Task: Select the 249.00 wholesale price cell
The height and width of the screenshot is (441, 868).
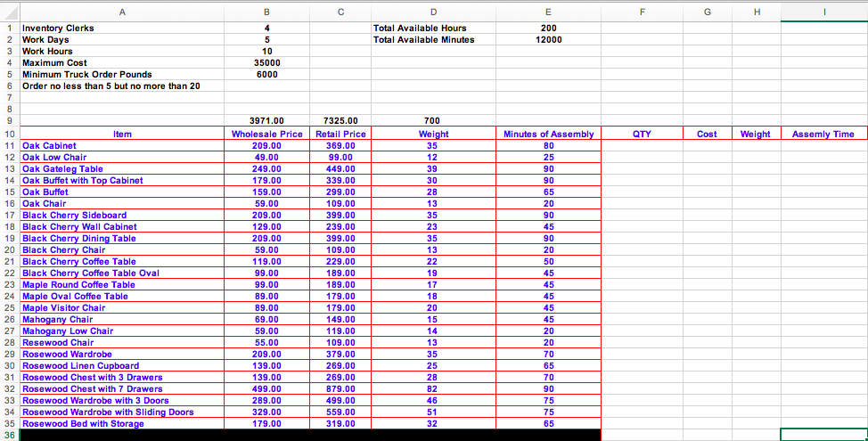Action: (x=266, y=168)
